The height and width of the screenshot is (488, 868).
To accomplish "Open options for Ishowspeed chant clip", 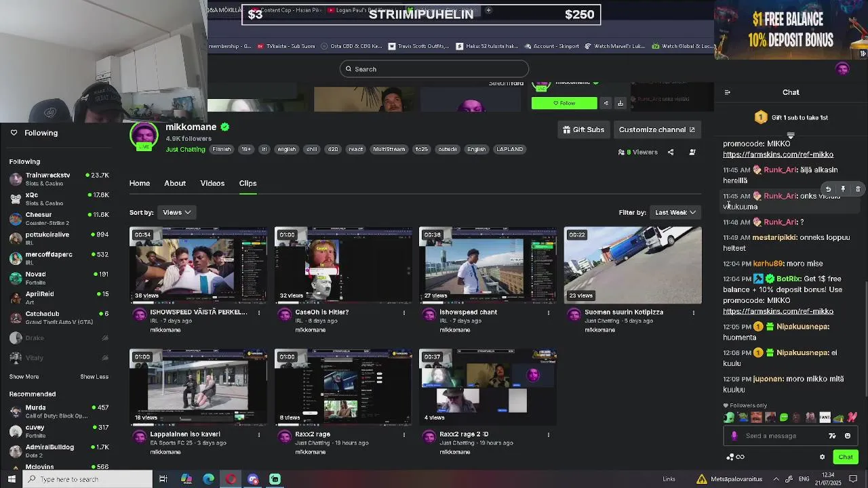I will click(x=549, y=312).
